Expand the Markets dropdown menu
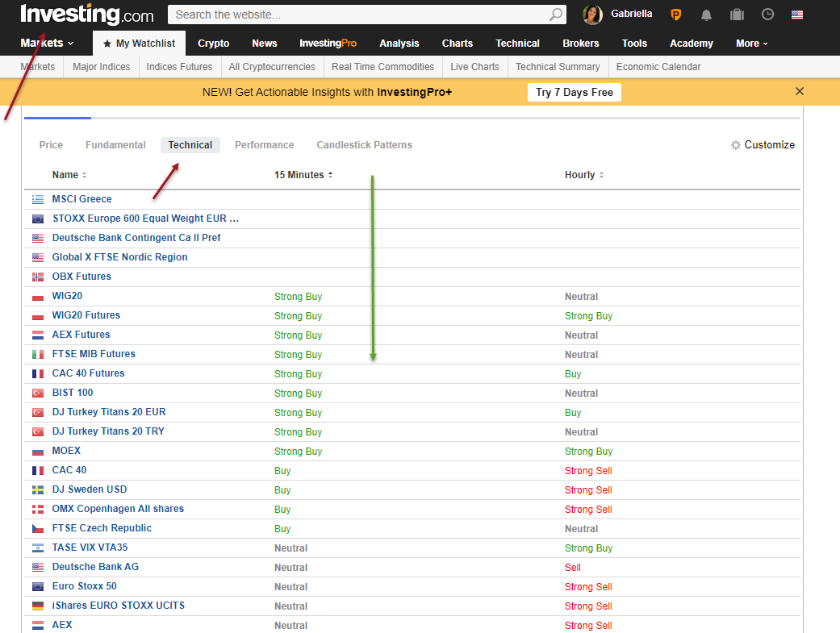This screenshot has height=633, width=840. pyautogui.click(x=47, y=43)
